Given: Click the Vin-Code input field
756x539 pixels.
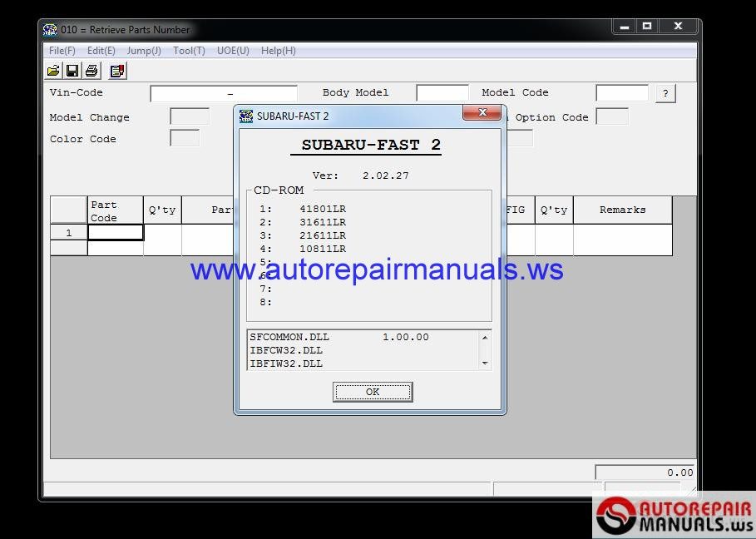Looking at the screenshot, I should (x=224, y=93).
